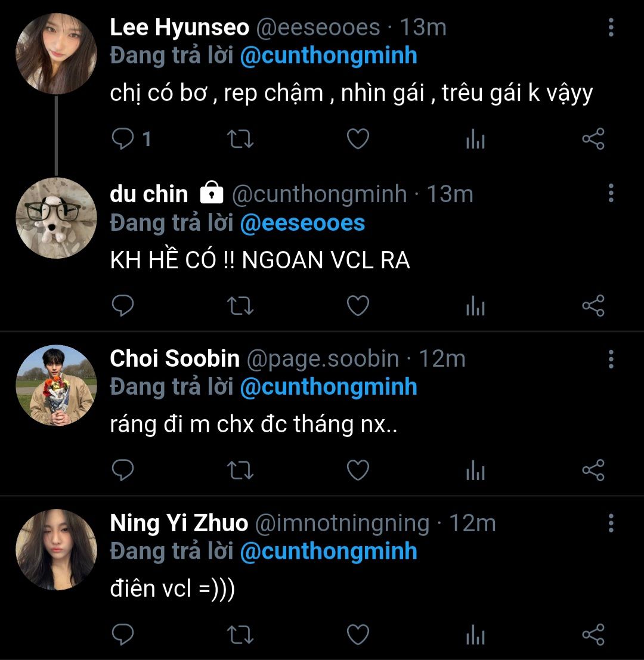Retweet Ning Yi Zhuo's reply

[241, 635]
